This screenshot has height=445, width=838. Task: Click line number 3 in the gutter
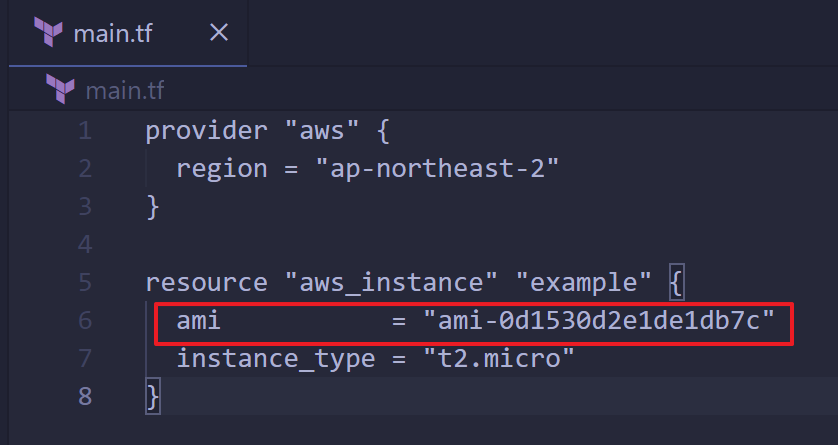(x=86, y=207)
